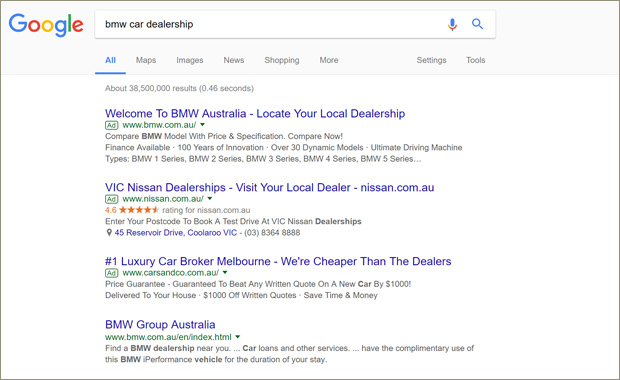
Task: Open the News tab
Action: (234, 60)
